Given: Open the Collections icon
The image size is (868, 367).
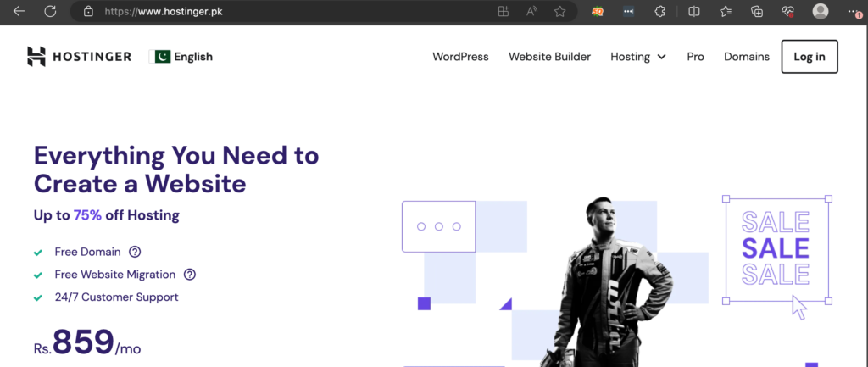Looking at the screenshot, I should (757, 11).
